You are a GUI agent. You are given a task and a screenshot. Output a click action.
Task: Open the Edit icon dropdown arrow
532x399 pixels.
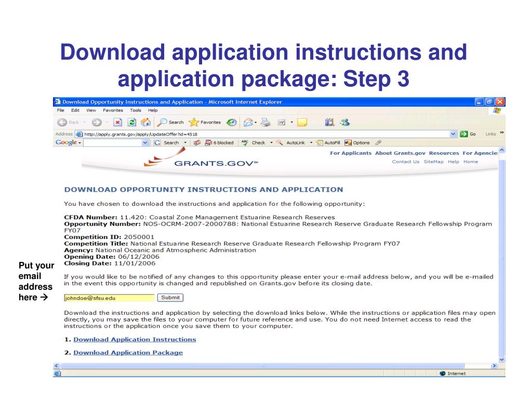(x=291, y=123)
